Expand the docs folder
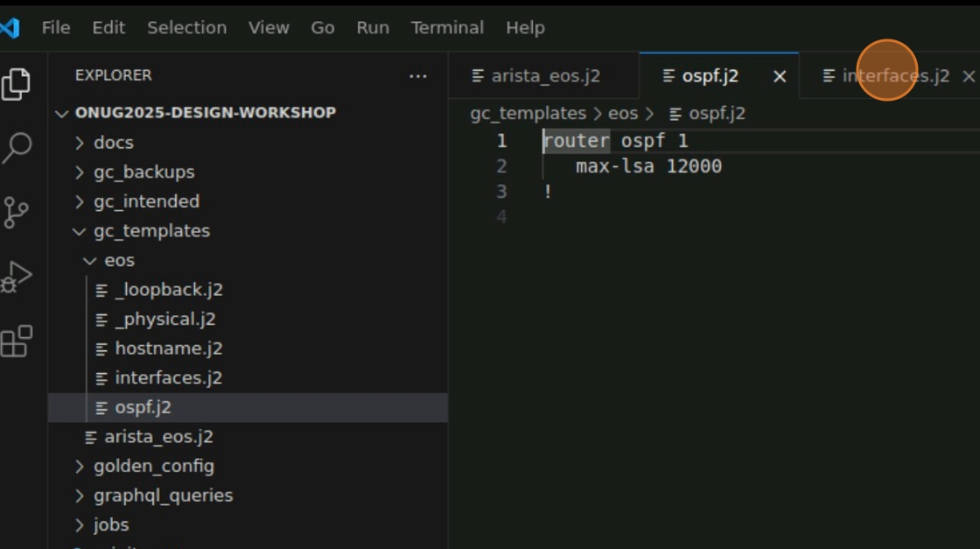 (113, 142)
